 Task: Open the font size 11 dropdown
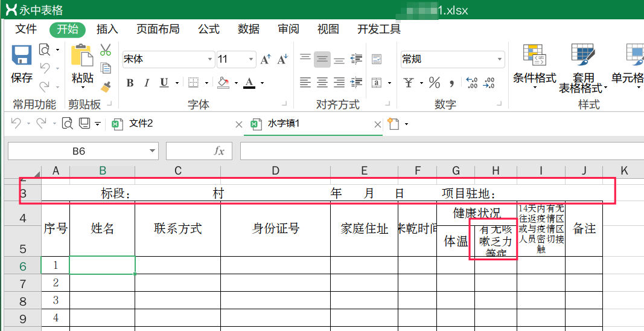(251, 60)
